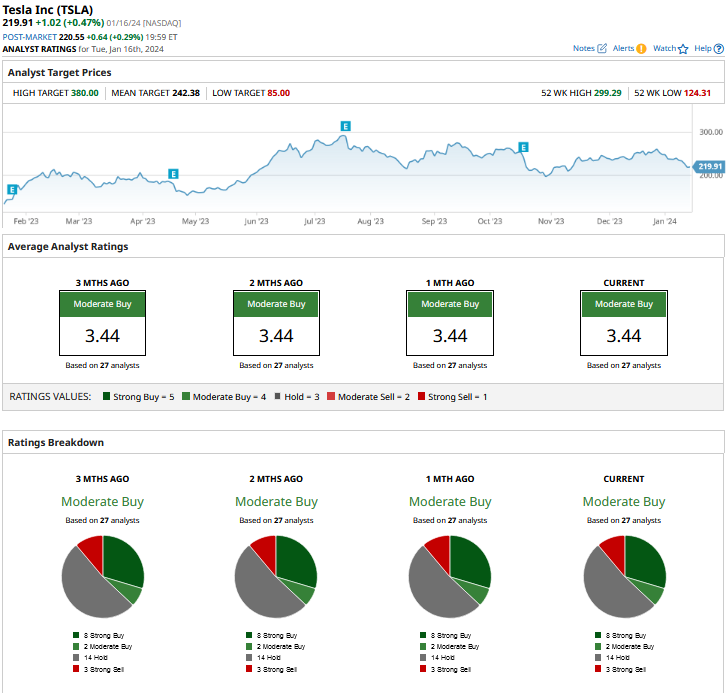Click the Hold = 3 legend swatch

tap(277, 396)
